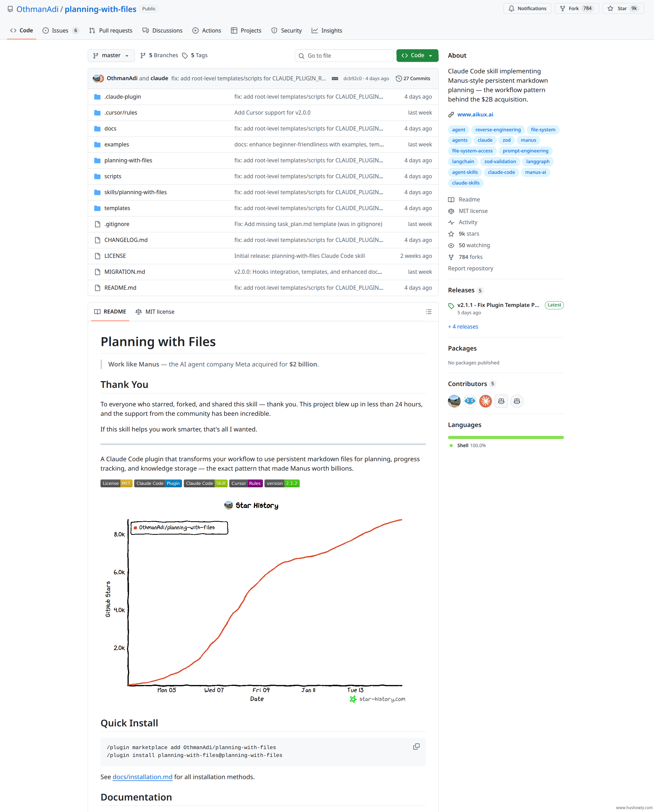Viewport: 654px width, 812px height.
Task: Open the templates folder icon
Action: click(97, 208)
